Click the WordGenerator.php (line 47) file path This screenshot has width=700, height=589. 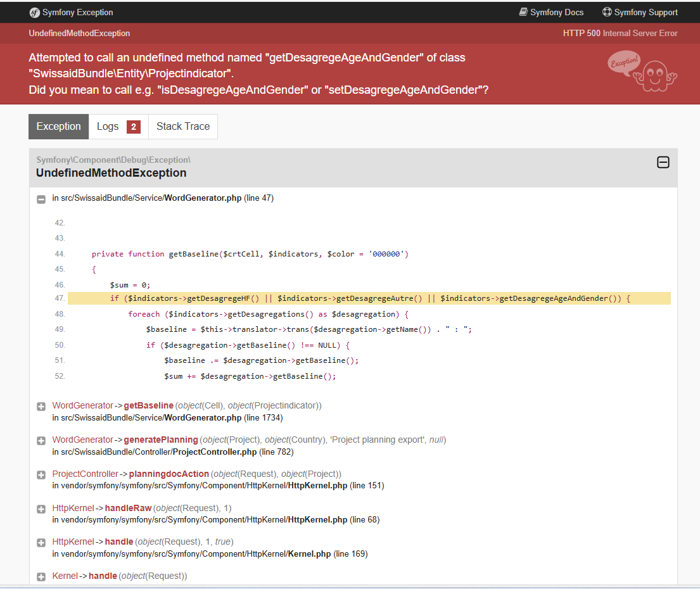coord(163,198)
